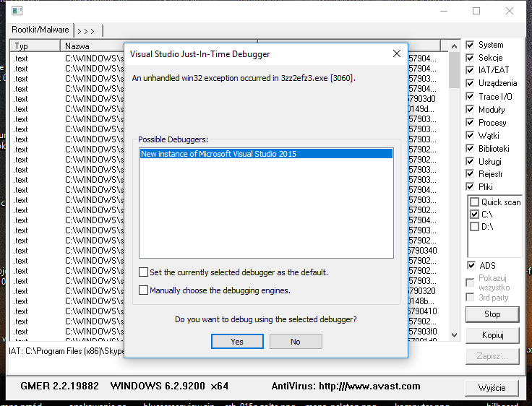Select New instance of Microsoft Visual Studio 2015
The width and height of the screenshot is (532, 406).
pos(266,154)
